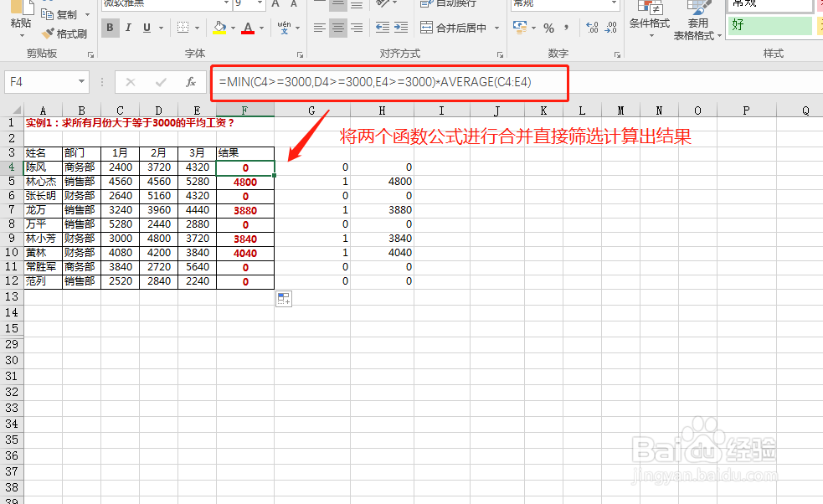
Task: Apply the yellow fill color bucket
Action: (219, 28)
